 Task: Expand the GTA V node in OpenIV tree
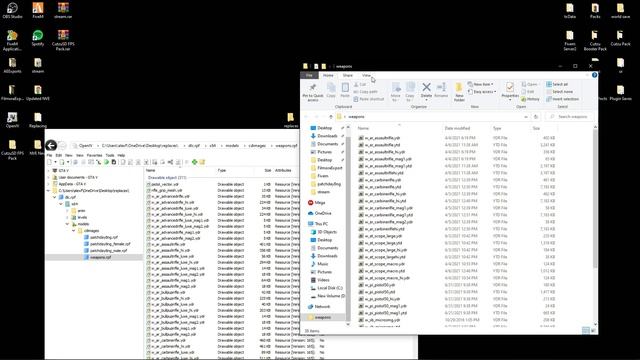[49, 171]
